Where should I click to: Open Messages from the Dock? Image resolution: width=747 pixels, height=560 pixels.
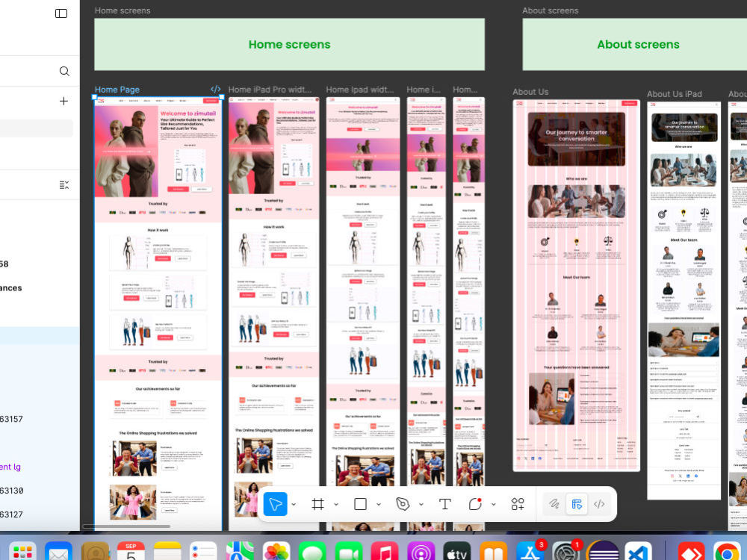pyautogui.click(x=312, y=553)
